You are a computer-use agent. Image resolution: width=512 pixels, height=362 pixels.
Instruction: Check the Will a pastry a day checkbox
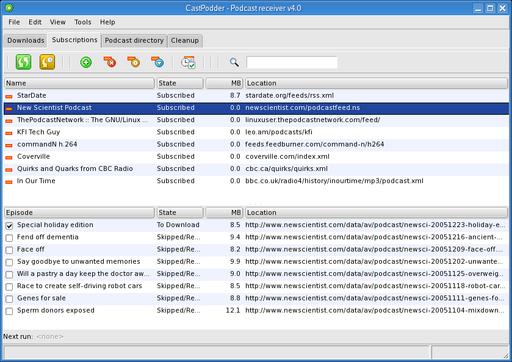(9, 274)
